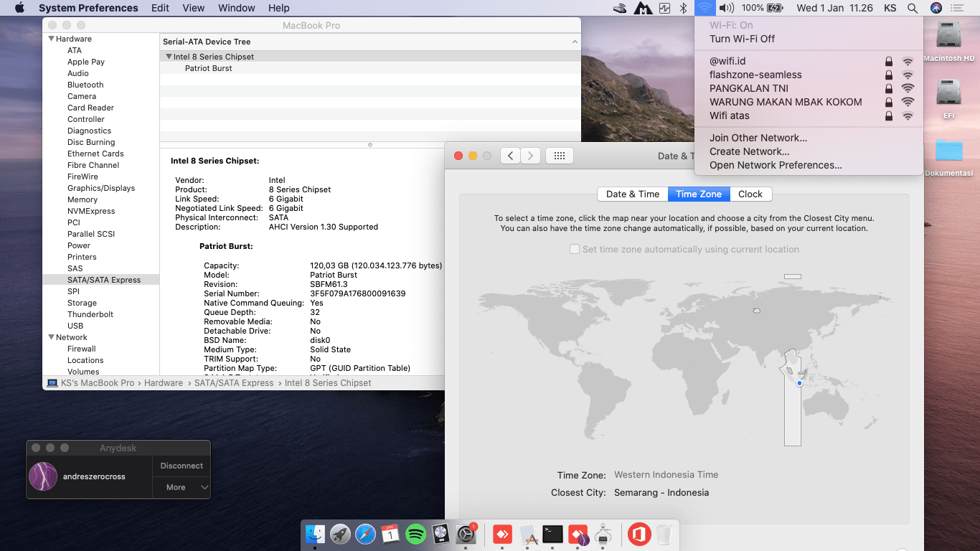The width and height of the screenshot is (980, 551).
Task: Select Patriot Burst in the device tree
Action: (208, 68)
